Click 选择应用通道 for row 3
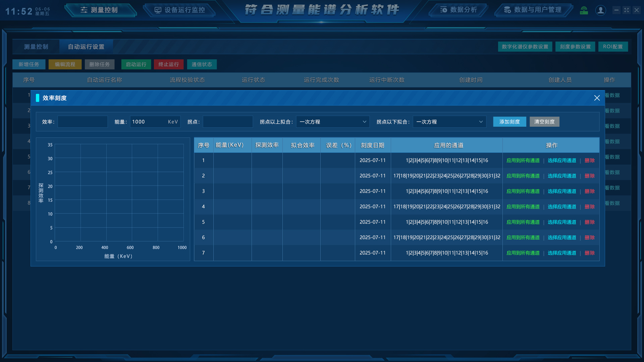This screenshot has width=644, height=362. [x=561, y=191]
